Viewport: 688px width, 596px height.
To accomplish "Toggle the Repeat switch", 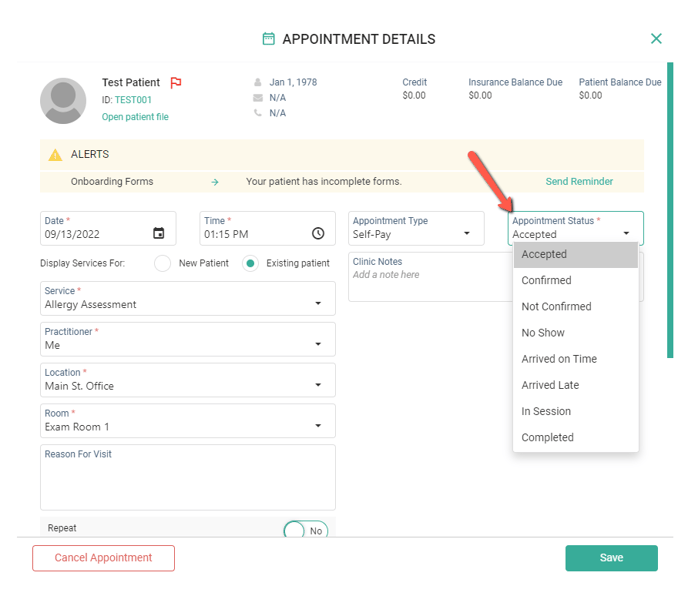I will 305,531.
